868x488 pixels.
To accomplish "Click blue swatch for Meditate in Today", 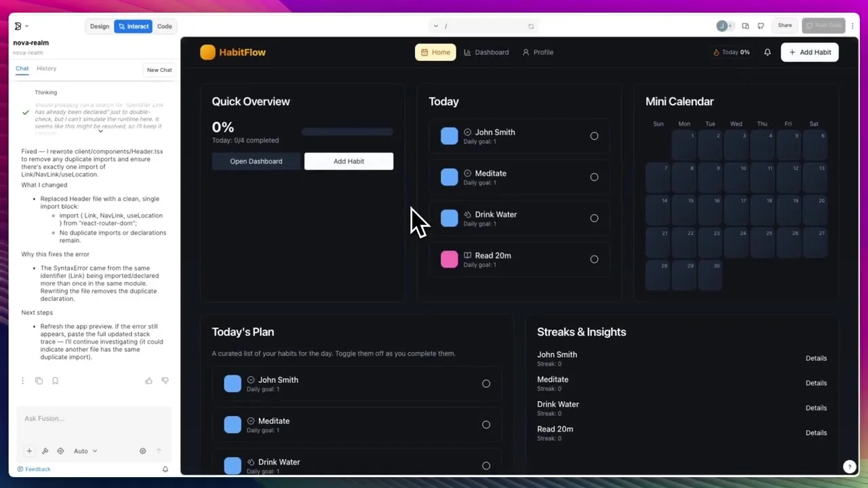I will (x=449, y=177).
